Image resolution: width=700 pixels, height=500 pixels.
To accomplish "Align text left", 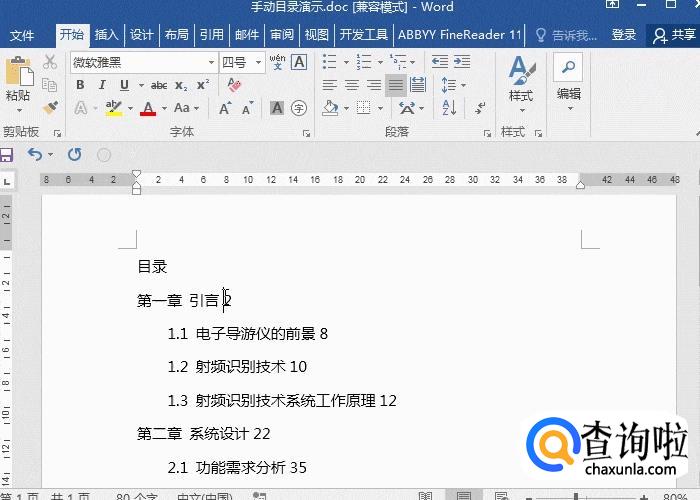I will click(329, 85).
